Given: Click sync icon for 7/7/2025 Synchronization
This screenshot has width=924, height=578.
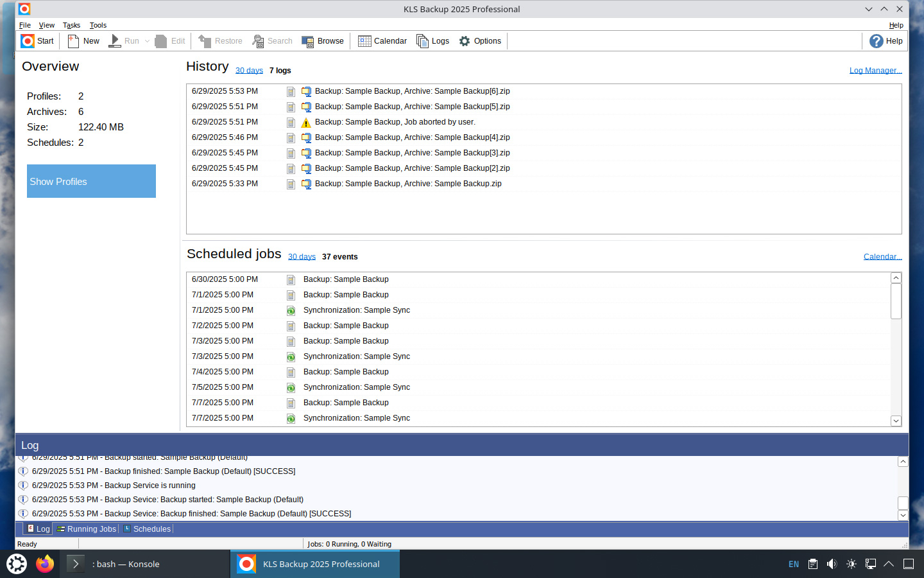Looking at the screenshot, I should click(x=291, y=419).
